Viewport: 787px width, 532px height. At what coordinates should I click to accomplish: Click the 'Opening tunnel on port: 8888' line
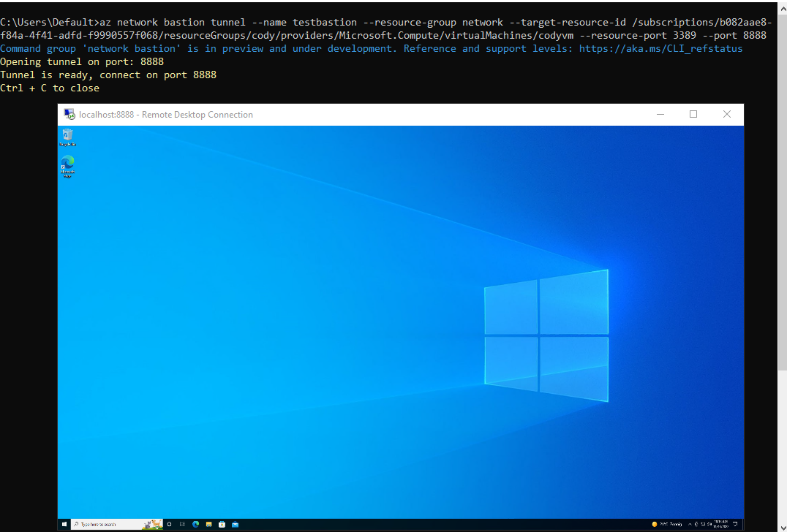pos(82,61)
